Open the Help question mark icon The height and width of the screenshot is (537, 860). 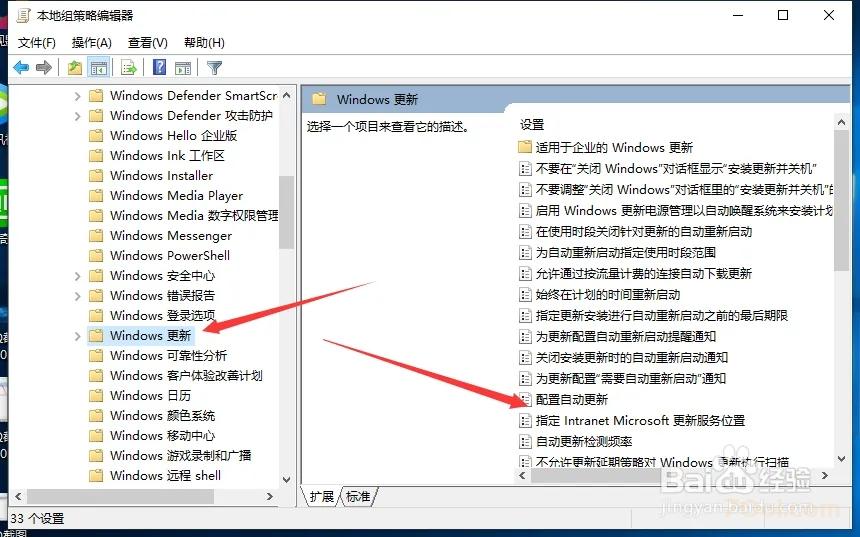(160, 67)
